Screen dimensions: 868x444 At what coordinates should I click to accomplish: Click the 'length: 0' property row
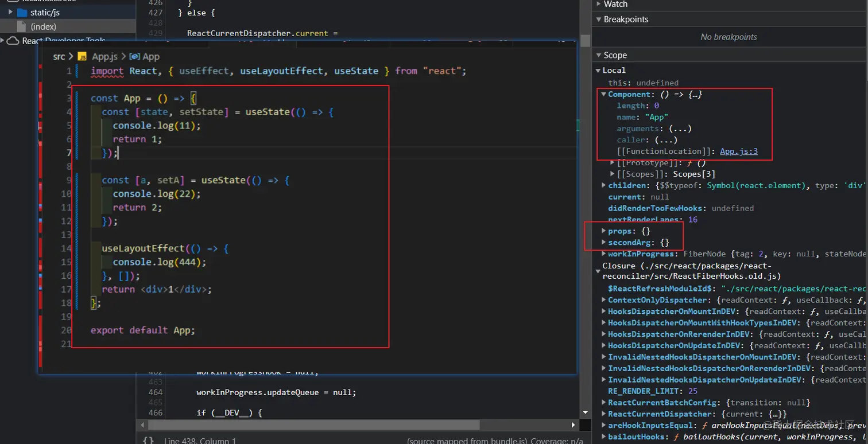[x=638, y=106]
